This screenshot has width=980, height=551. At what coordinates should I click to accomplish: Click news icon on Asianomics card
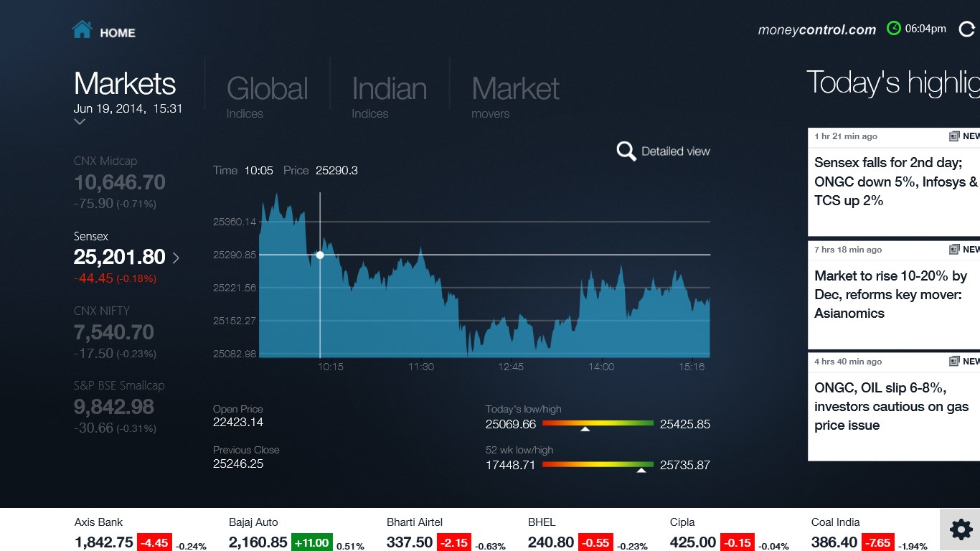[x=954, y=250]
